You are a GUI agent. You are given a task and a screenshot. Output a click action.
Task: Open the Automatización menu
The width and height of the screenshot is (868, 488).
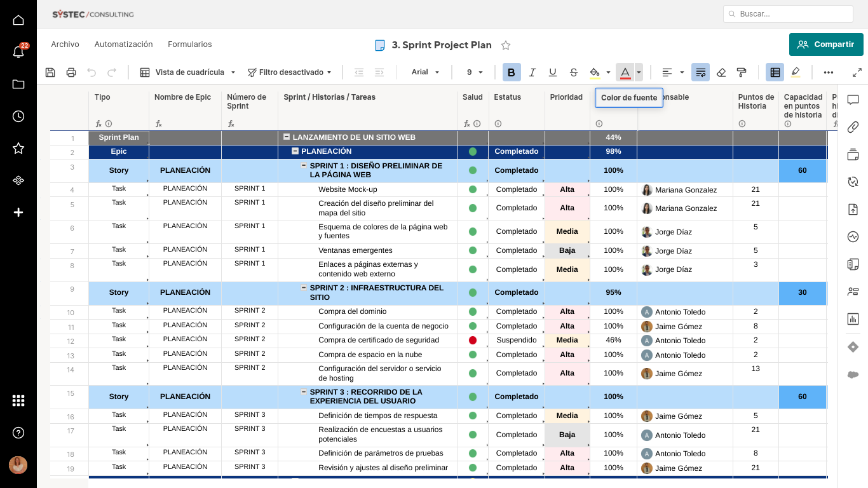(x=123, y=44)
